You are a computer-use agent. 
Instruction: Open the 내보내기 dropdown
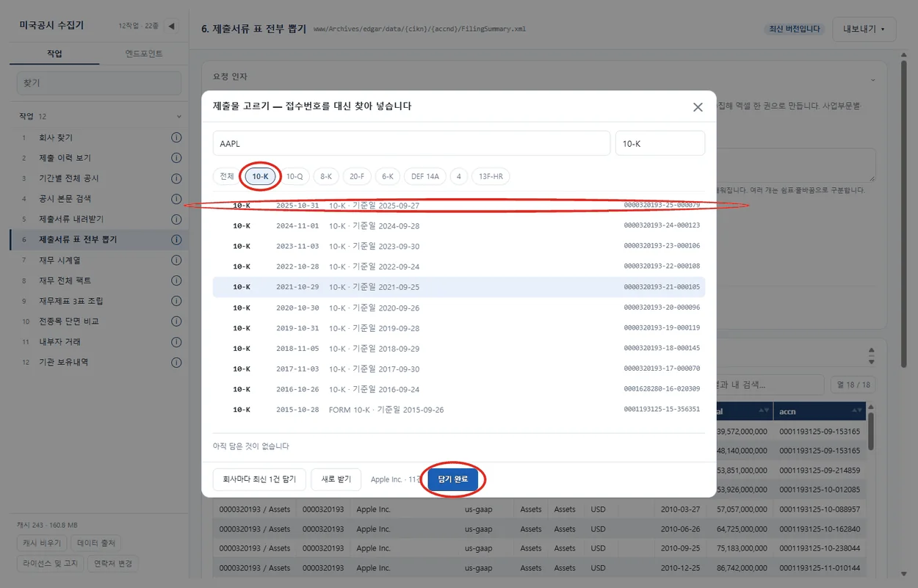click(864, 29)
